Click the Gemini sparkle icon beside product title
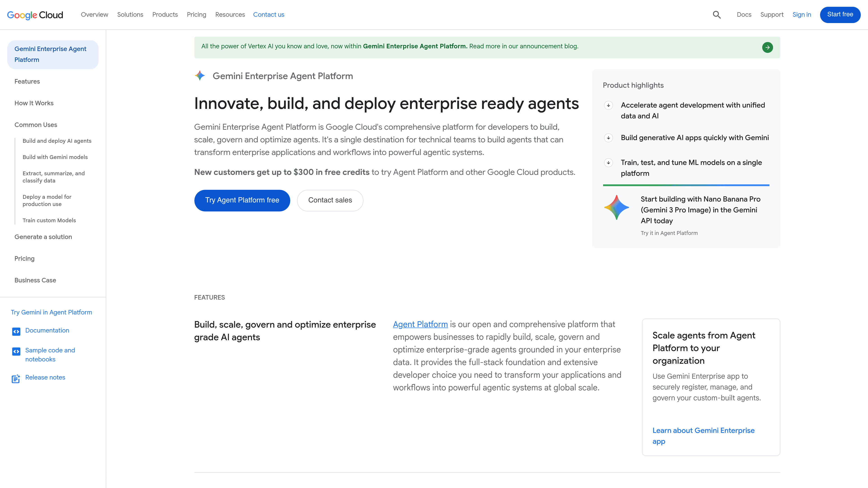 coord(200,76)
